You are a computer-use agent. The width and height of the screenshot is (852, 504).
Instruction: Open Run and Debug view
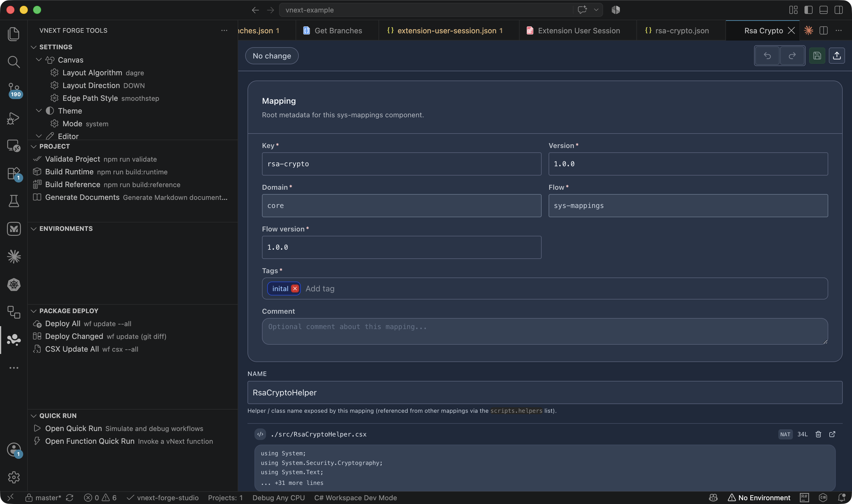click(14, 118)
